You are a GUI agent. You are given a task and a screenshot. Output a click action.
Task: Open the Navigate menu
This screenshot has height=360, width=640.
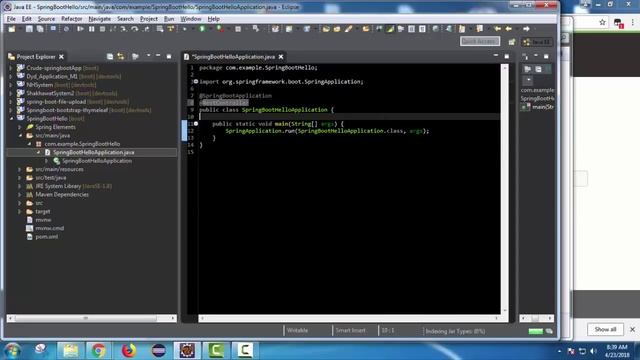(100, 19)
